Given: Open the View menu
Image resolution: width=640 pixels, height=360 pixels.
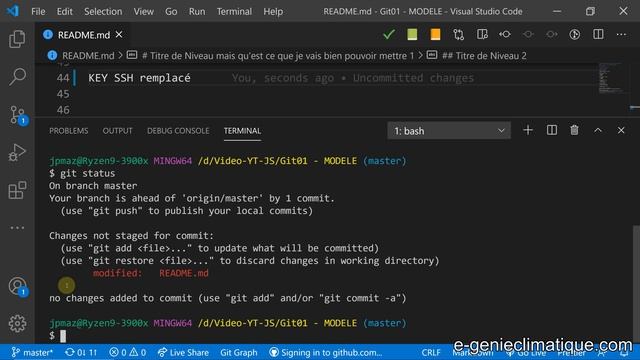Looking at the screenshot, I should 144,11.
